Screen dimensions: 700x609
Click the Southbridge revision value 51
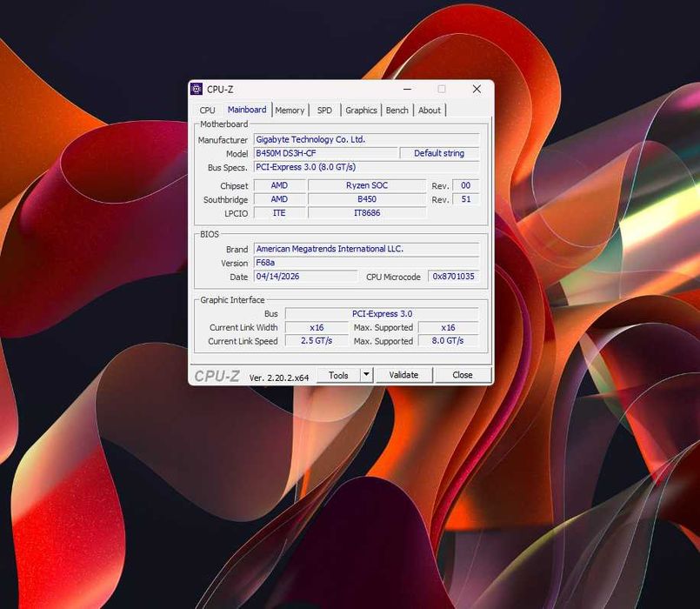pyautogui.click(x=466, y=199)
